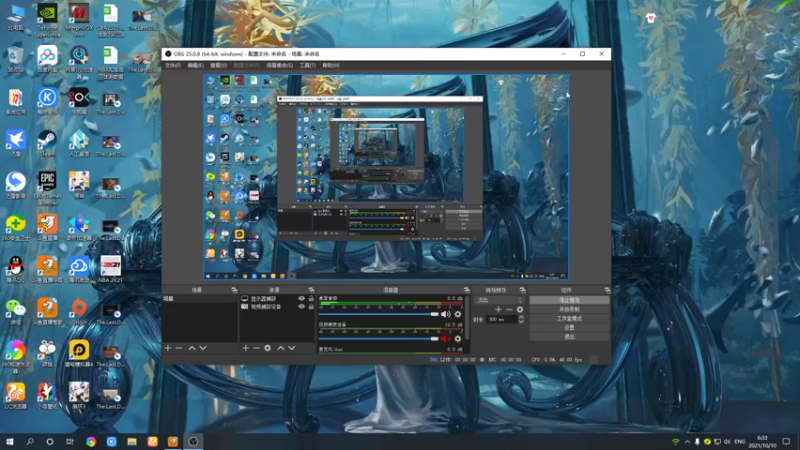Click the OBS preview canvas
This screenshot has width=800, height=450.
click(386, 177)
